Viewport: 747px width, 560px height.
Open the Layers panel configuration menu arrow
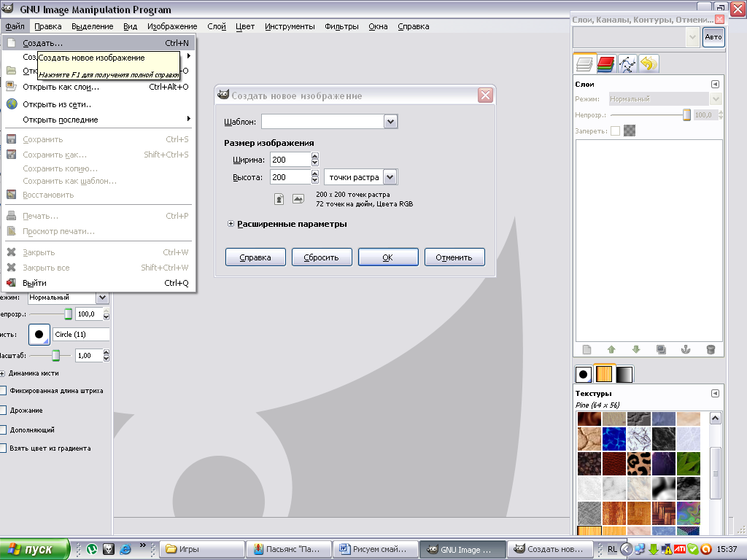tap(715, 85)
